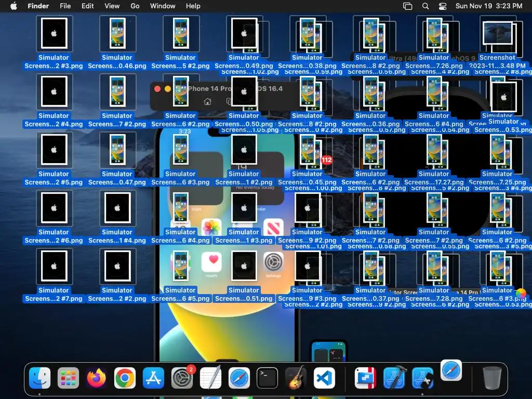Tap the Home button in Simulator toolbar

click(207, 101)
